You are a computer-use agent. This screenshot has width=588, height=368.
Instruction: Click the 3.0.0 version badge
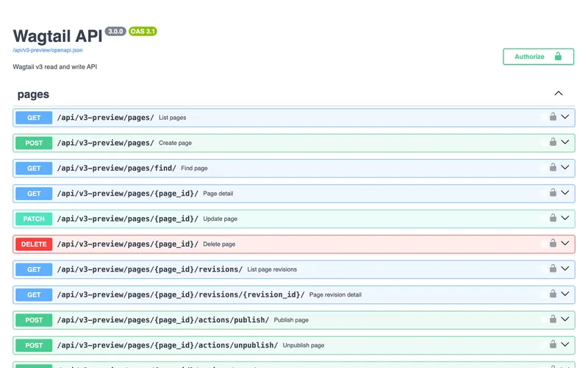click(115, 31)
